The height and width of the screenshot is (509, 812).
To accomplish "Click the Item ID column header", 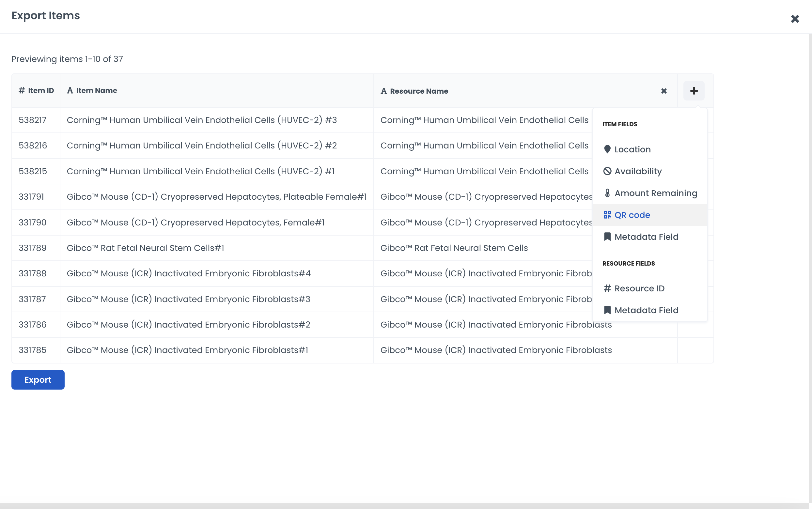I will click(36, 91).
